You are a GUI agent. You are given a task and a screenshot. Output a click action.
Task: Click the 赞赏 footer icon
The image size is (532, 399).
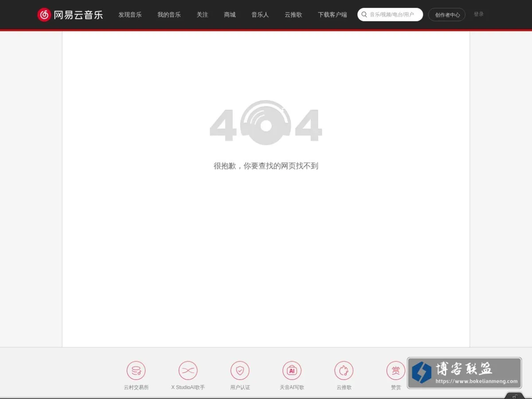[x=396, y=371]
